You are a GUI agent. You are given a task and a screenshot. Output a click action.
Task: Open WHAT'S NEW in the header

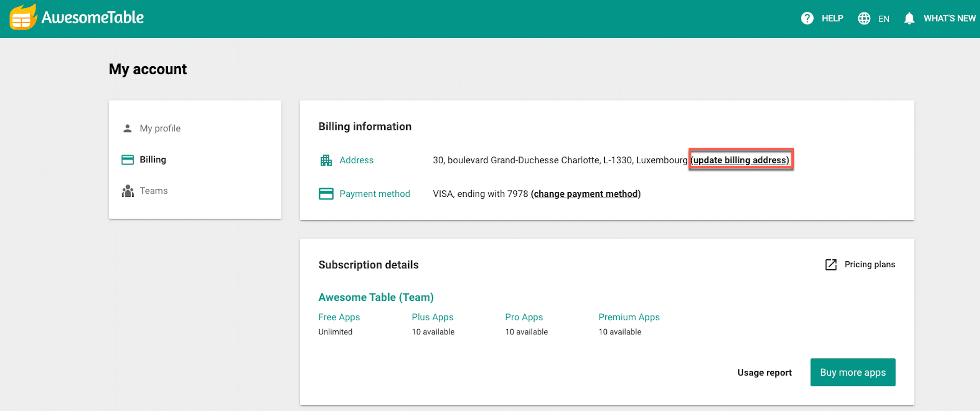click(950, 18)
